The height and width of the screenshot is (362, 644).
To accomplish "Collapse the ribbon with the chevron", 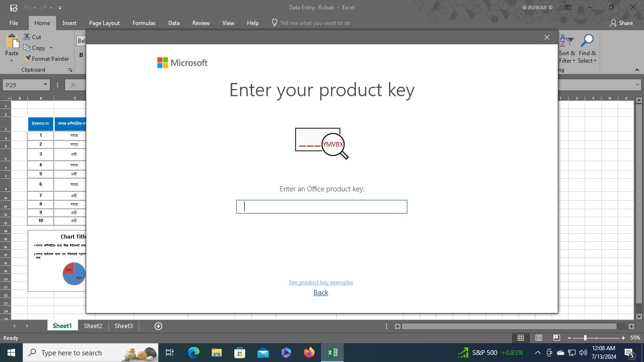I will pos(637,70).
